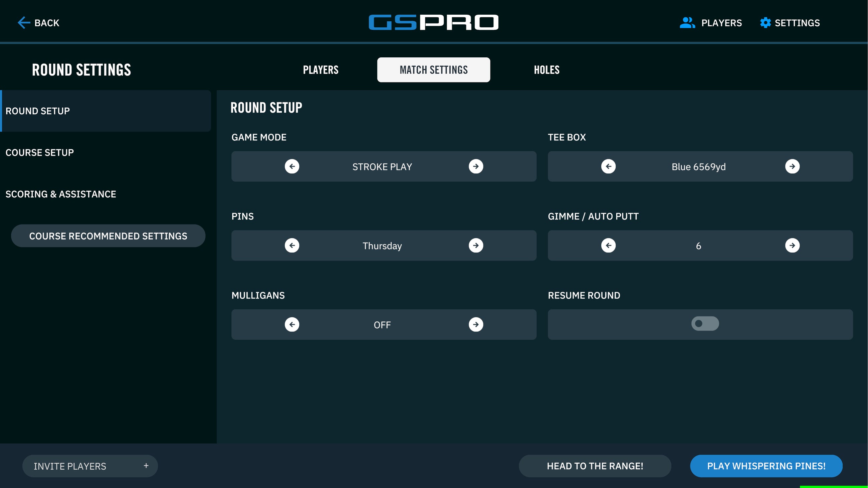Enable the Resume Round toggle
The width and height of the screenshot is (868, 488).
click(x=704, y=323)
